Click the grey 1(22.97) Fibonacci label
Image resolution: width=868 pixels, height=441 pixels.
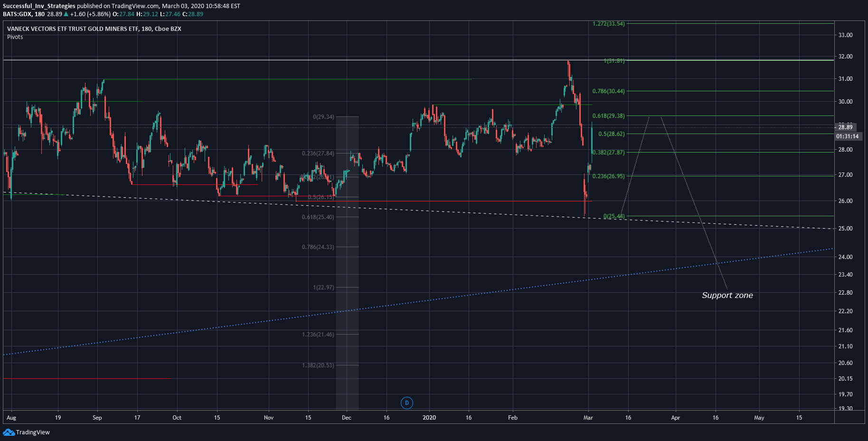tap(323, 288)
